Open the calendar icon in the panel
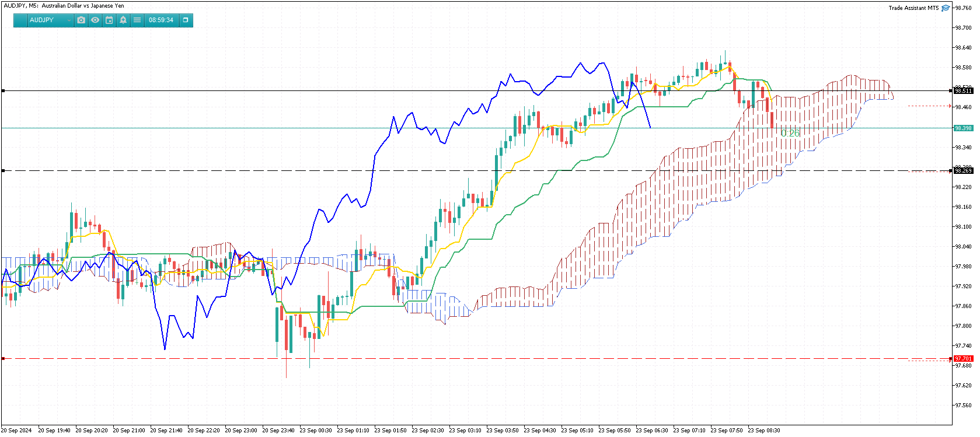The image size is (980, 437). pyautogui.click(x=109, y=20)
